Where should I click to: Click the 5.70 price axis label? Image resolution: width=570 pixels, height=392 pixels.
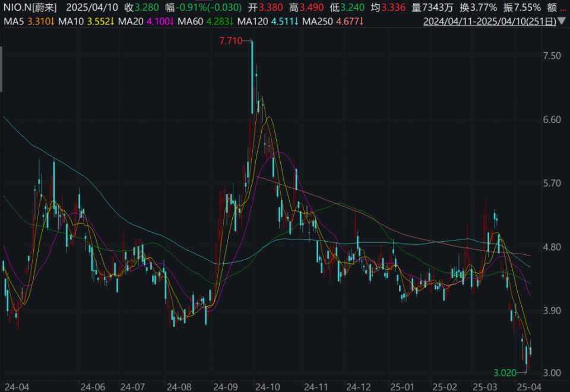click(552, 183)
